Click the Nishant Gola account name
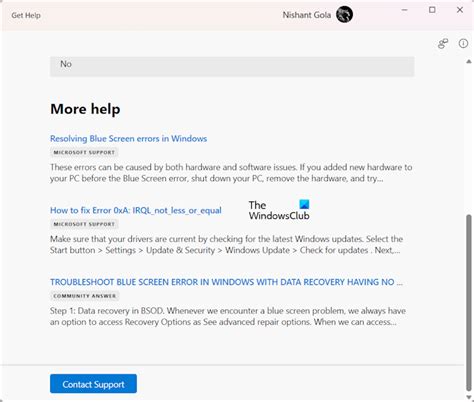The height and width of the screenshot is (402, 474). [x=307, y=15]
